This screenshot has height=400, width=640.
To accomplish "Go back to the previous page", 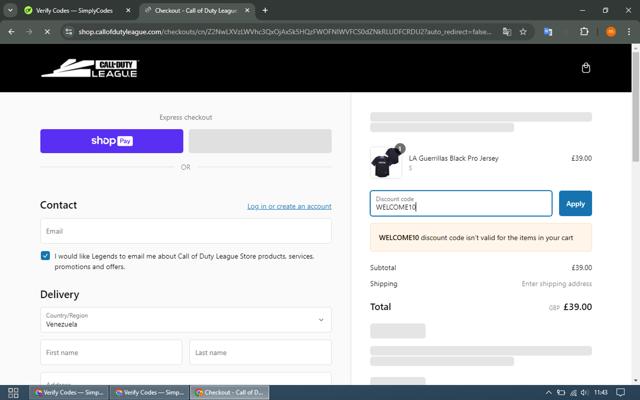I will point(11,31).
